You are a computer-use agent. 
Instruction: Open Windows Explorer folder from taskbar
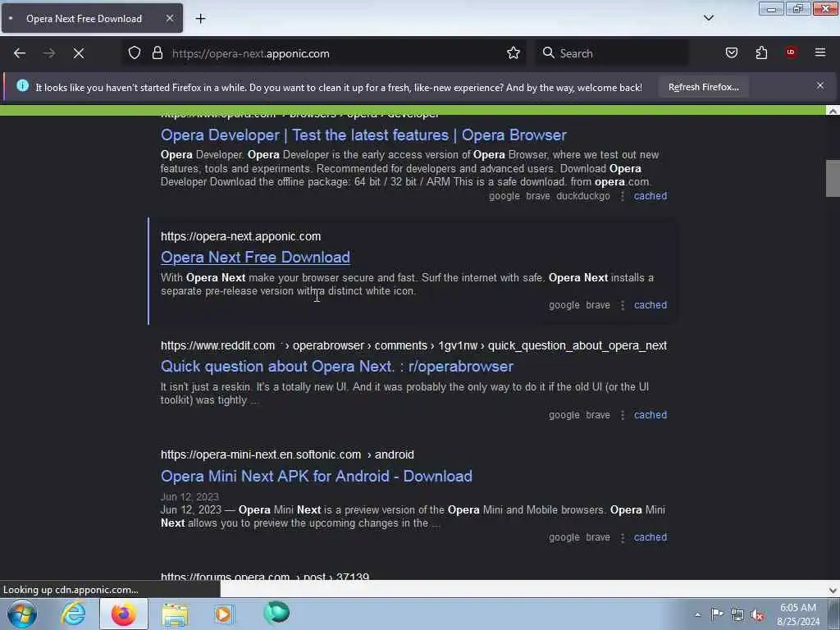(x=175, y=614)
